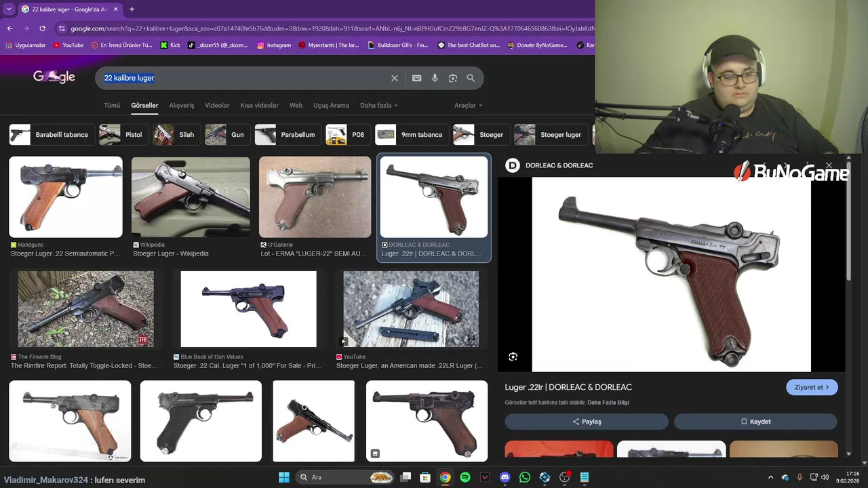Click the Paylaş share button

(x=587, y=422)
